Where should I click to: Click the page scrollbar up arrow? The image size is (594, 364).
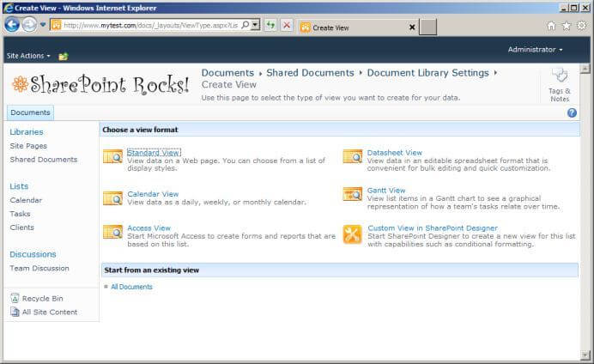pos(585,69)
